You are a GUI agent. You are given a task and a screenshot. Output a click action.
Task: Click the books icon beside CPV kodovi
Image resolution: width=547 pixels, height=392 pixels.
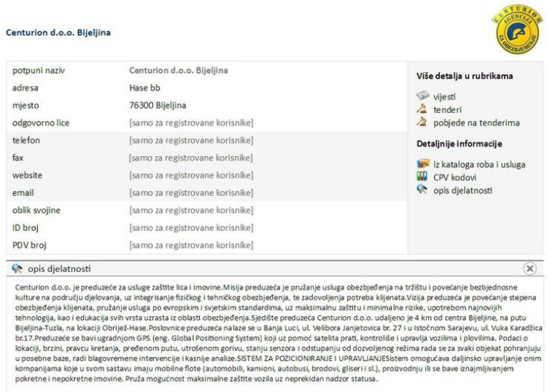[422, 177]
